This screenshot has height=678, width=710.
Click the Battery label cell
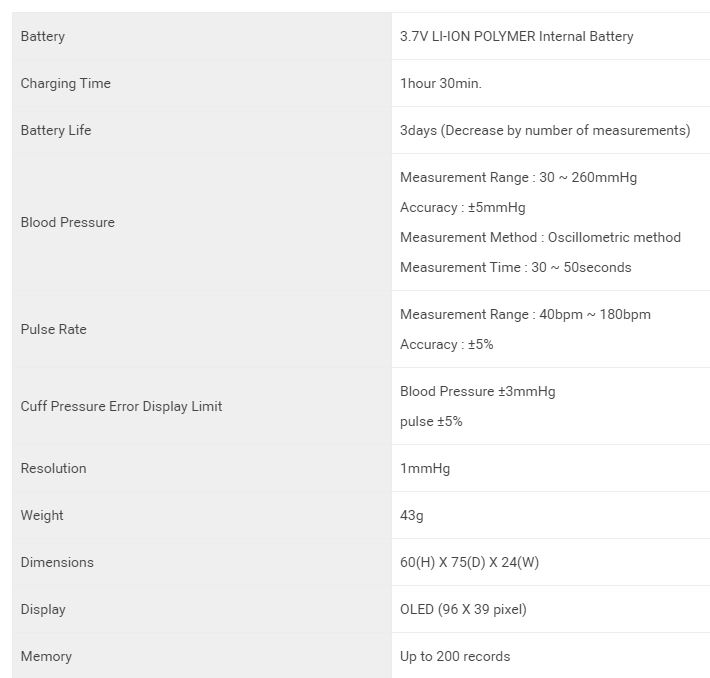(43, 36)
